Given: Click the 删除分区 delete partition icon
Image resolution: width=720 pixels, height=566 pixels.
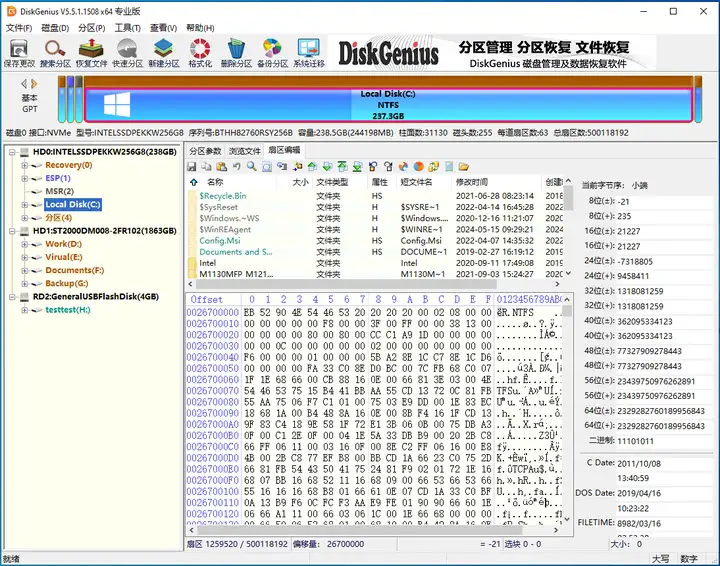Looking at the screenshot, I should [x=236, y=54].
